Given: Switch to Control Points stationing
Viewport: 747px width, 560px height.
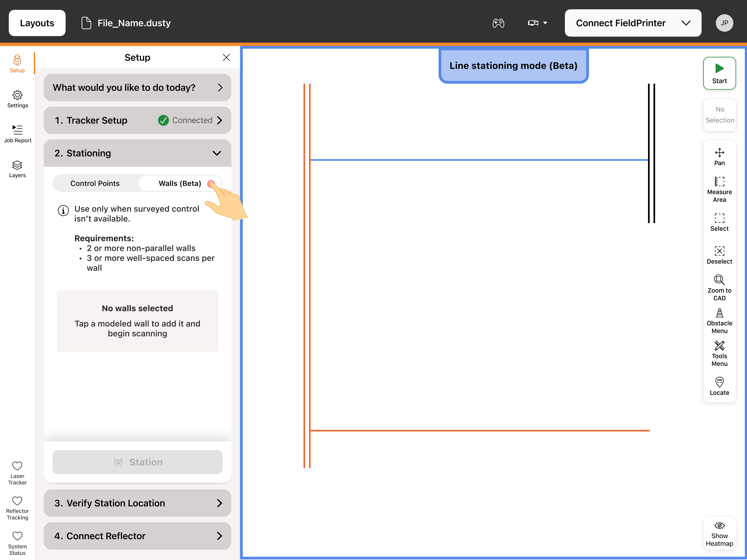Looking at the screenshot, I should [95, 183].
